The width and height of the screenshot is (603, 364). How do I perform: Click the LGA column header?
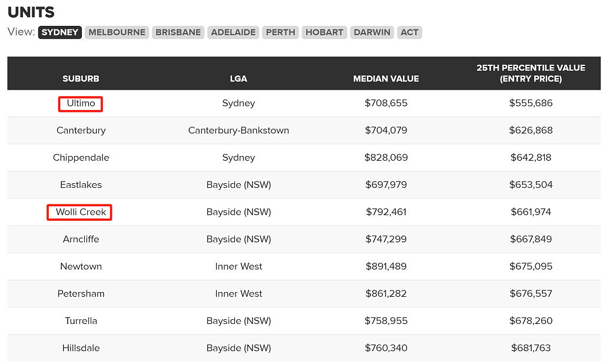point(238,78)
